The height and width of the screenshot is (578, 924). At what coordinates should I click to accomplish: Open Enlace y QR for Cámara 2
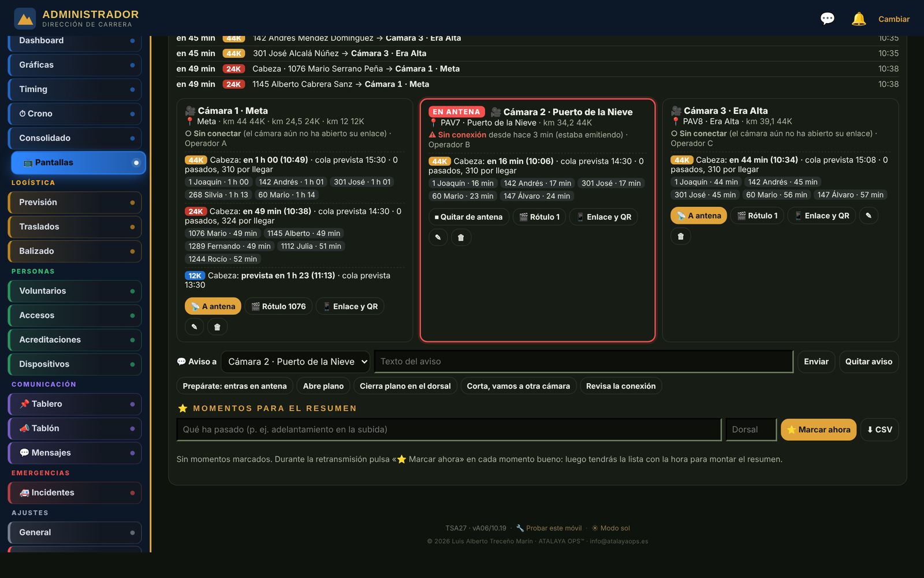pyautogui.click(x=603, y=217)
